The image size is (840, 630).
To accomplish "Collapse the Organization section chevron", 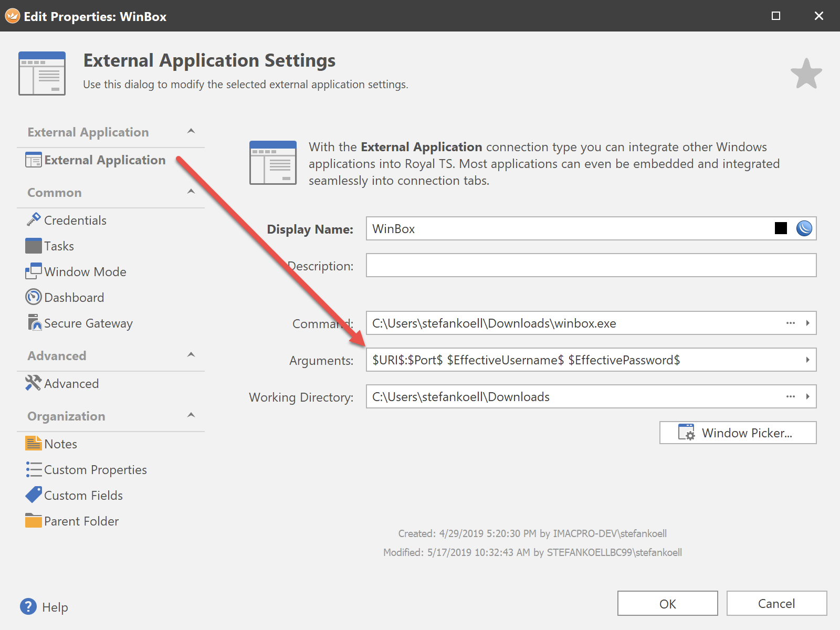I will [x=191, y=415].
